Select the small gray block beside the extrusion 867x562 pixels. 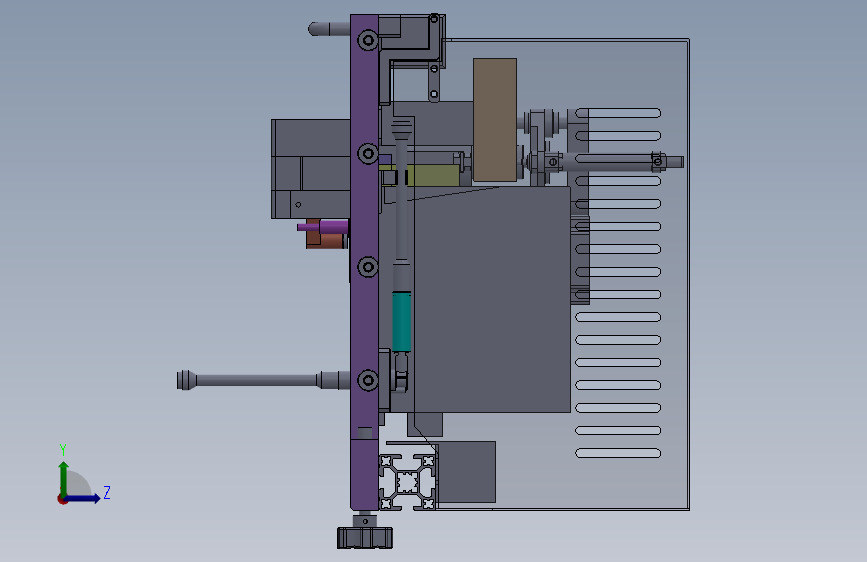click(466, 472)
